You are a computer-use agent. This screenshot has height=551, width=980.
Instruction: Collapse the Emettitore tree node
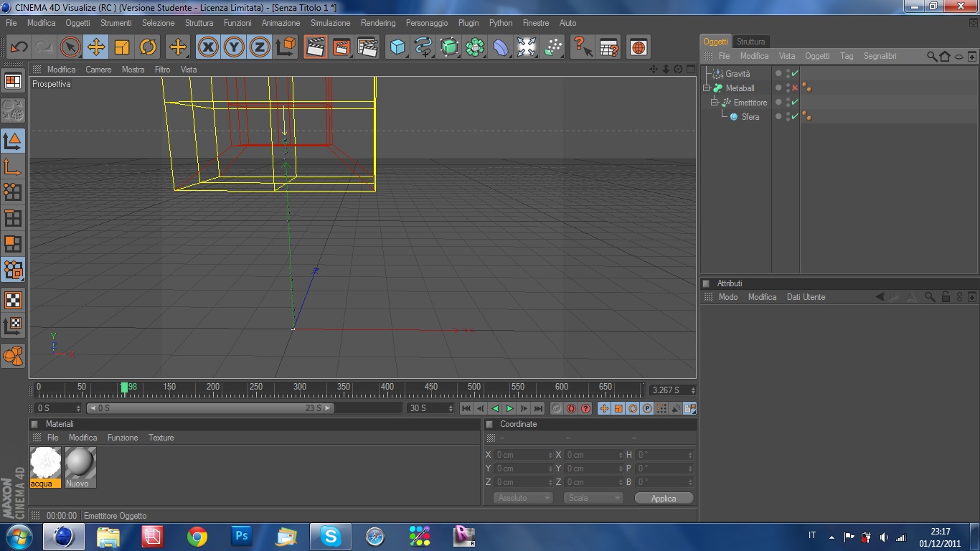coord(715,103)
